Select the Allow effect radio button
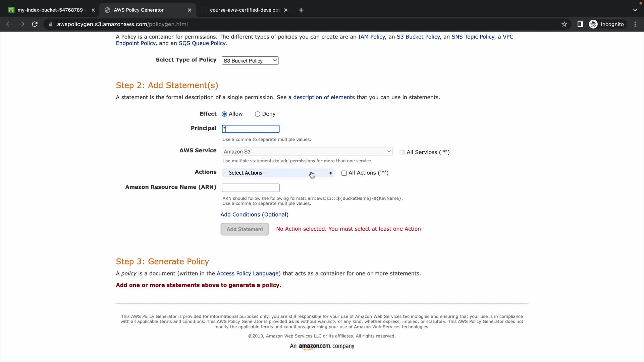This screenshot has height=362, width=644. tap(224, 114)
